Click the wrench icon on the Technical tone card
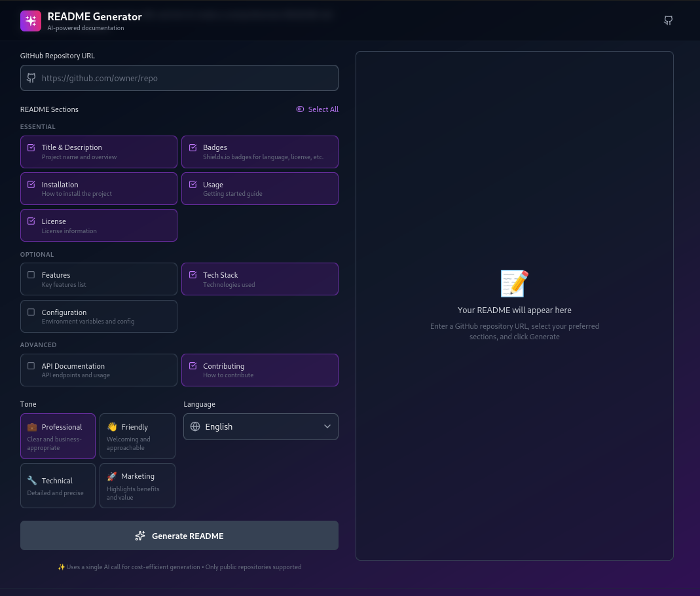This screenshot has height=596, width=700. coord(31,479)
